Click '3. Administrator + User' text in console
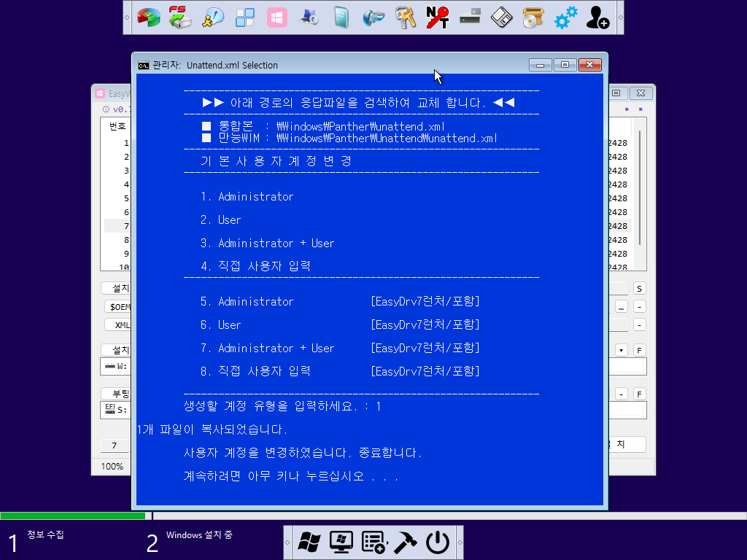 (x=267, y=244)
